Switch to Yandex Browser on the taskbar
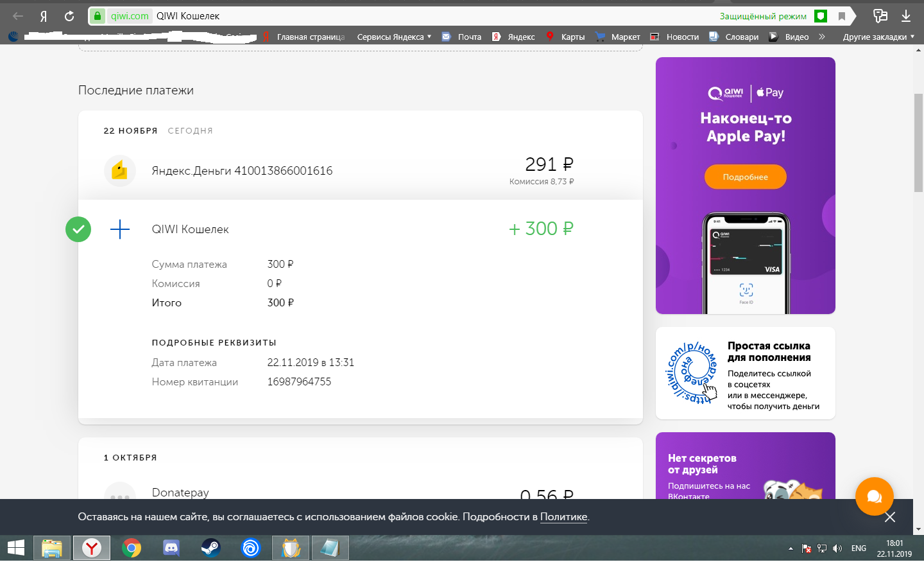The image size is (924, 578). [x=92, y=548]
